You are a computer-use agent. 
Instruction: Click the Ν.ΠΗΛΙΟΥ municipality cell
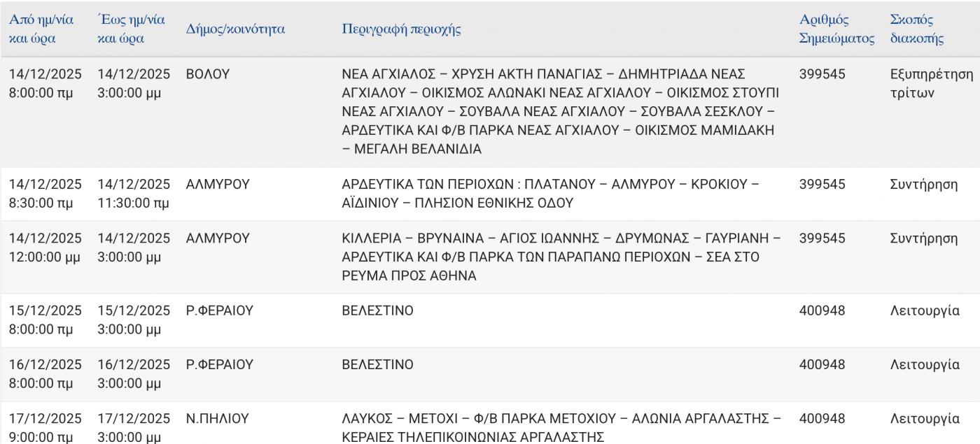217,419
